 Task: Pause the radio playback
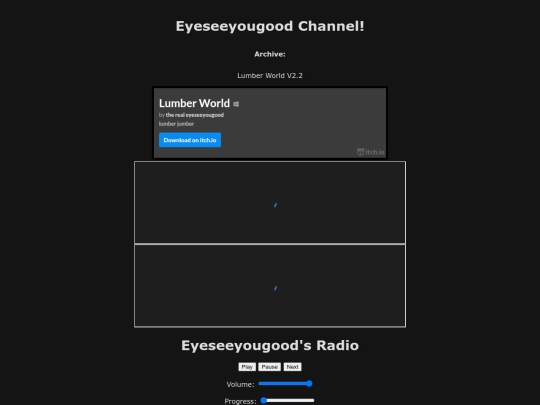(270, 367)
